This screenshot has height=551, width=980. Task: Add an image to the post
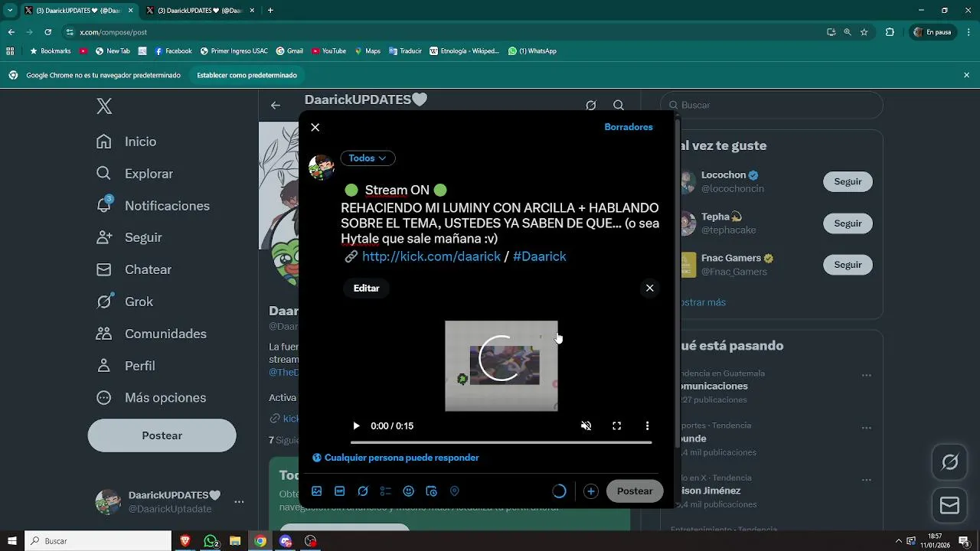tap(317, 491)
